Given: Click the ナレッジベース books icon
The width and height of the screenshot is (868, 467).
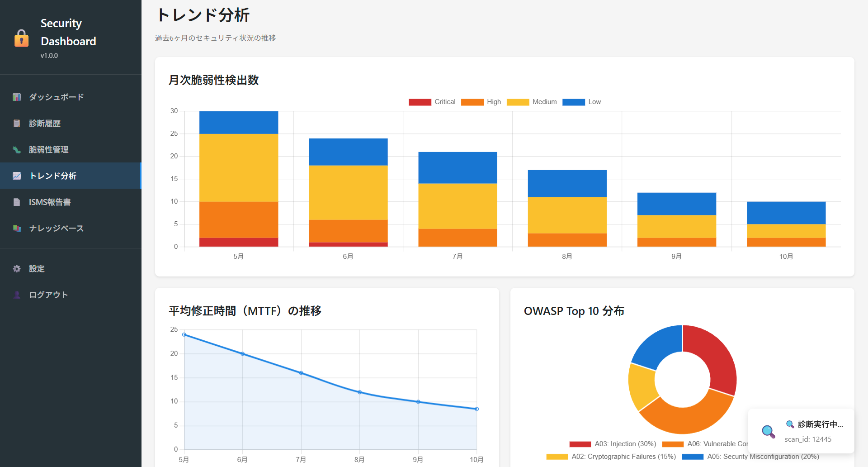Looking at the screenshot, I should pyautogui.click(x=17, y=229).
